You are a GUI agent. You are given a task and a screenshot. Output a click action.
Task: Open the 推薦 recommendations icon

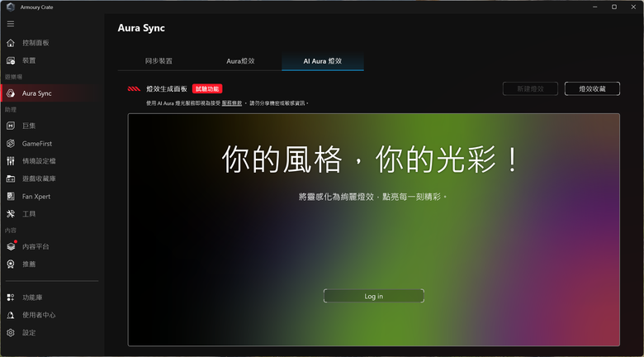tap(11, 264)
